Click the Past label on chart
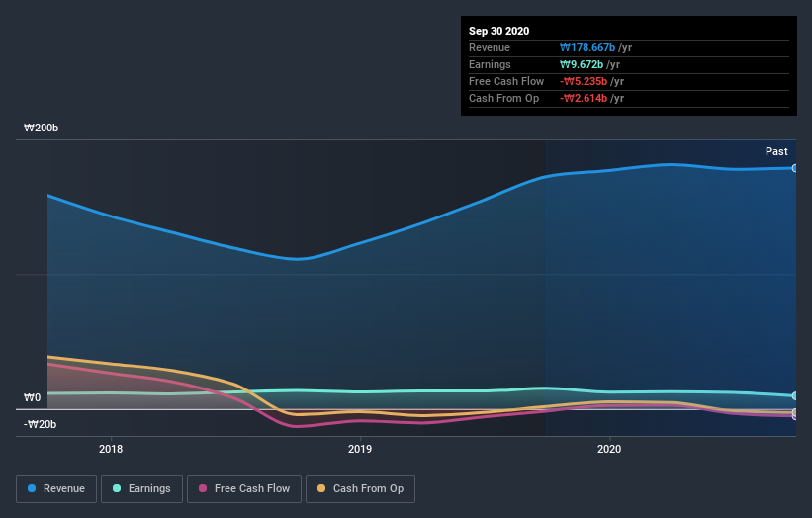This screenshot has height=518, width=812. (x=776, y=151)
